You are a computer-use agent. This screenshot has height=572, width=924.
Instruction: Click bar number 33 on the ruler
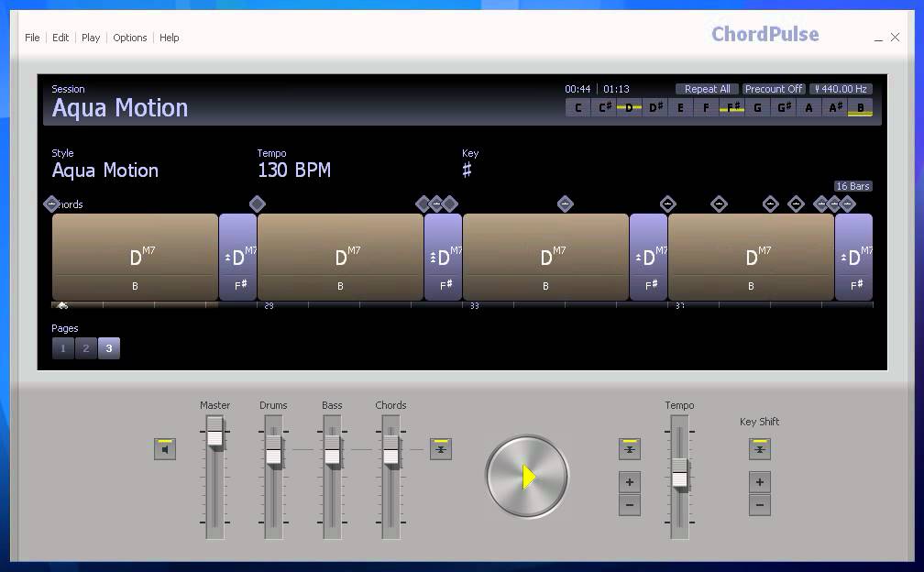475,306
